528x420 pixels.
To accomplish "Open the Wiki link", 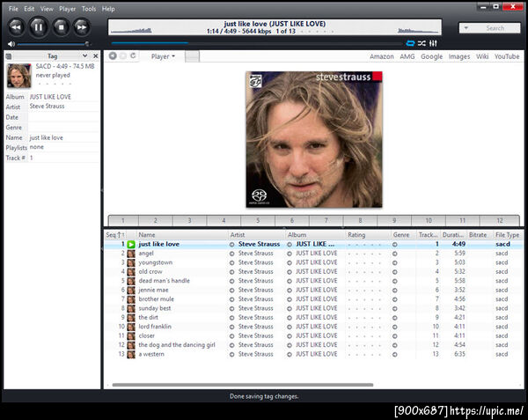I will 482,56.
